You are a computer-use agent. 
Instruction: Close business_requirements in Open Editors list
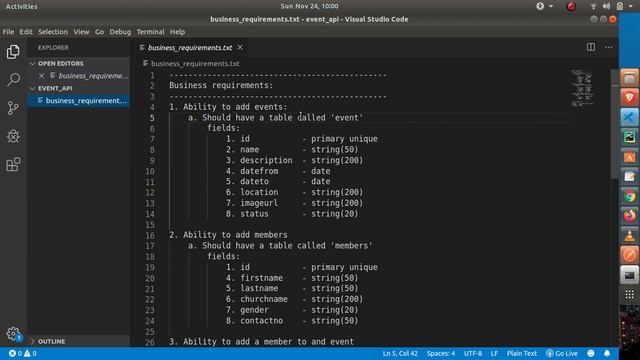pos(41,76)
